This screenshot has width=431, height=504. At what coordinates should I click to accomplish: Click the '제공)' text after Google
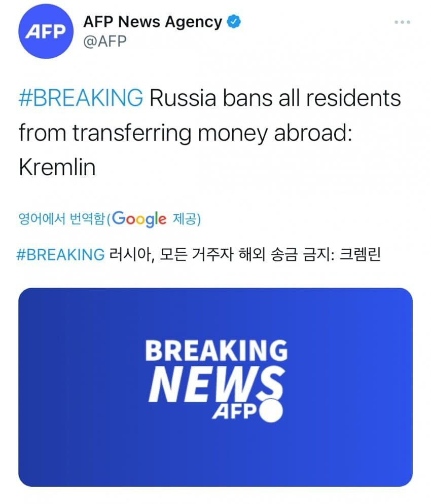[186, 219]
